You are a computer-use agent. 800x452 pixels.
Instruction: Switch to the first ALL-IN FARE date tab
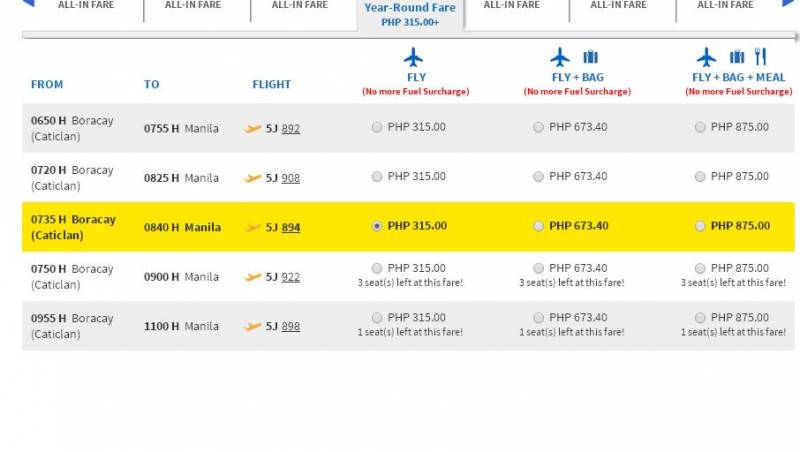coord(86,5)
